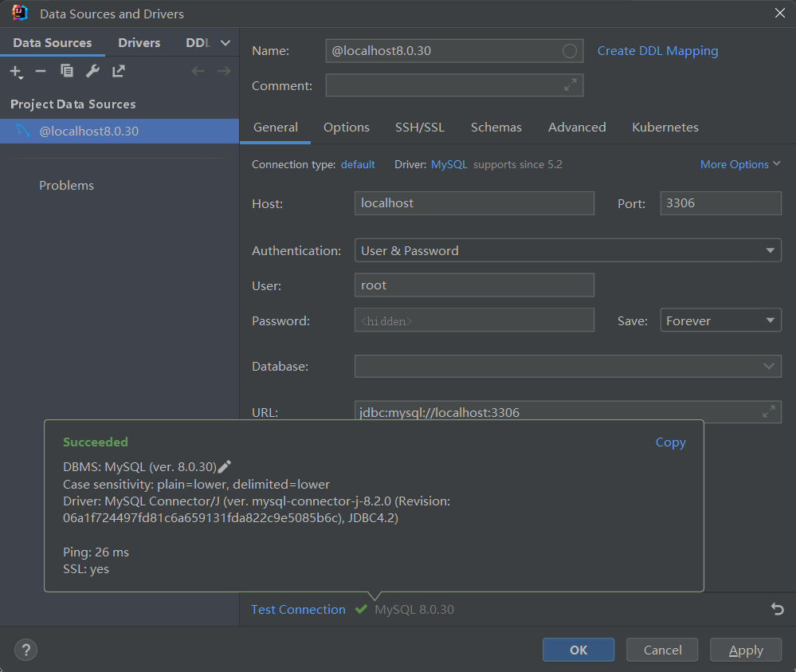Select the @localhost8.0.30 data source entry

click(x=120, y=131)
